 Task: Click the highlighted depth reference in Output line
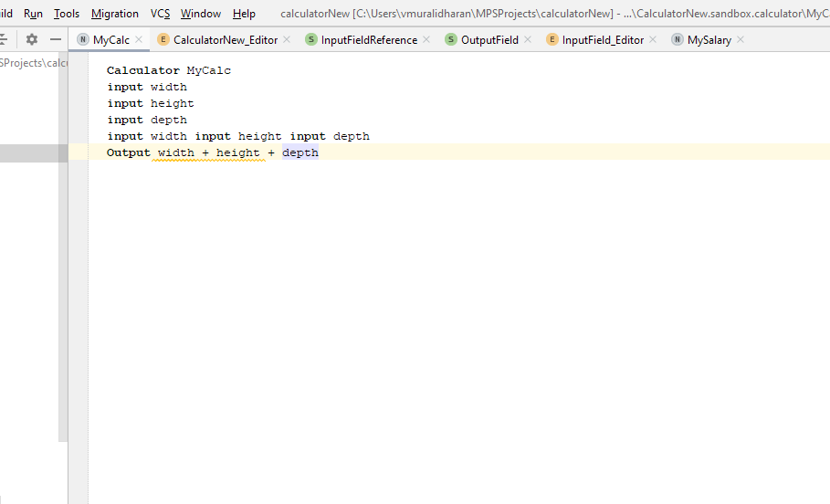[x=300, y=152]
